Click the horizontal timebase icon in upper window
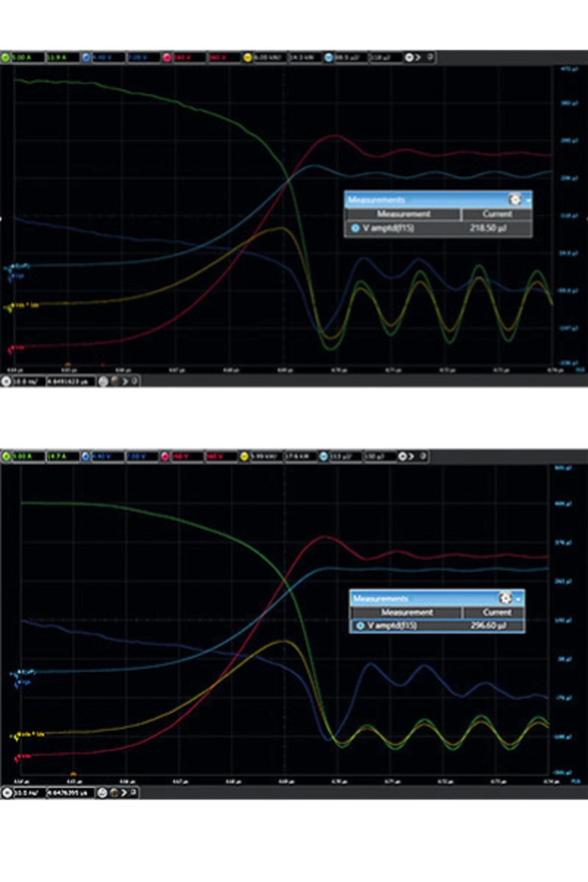The width and height of the screenshot is (588, 882). pos(6,381)
